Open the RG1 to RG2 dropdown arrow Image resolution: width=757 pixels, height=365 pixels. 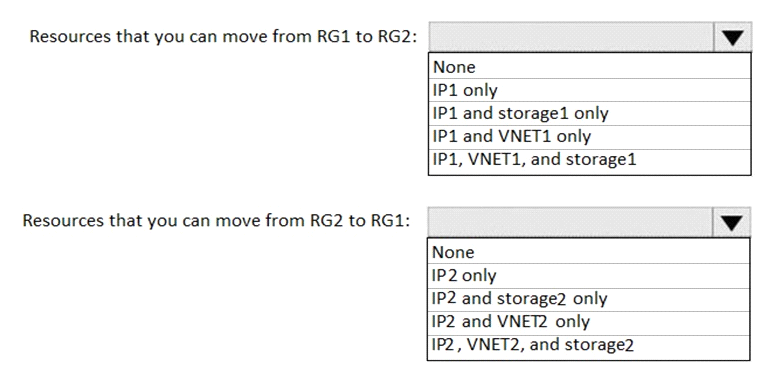coord(732,37)
